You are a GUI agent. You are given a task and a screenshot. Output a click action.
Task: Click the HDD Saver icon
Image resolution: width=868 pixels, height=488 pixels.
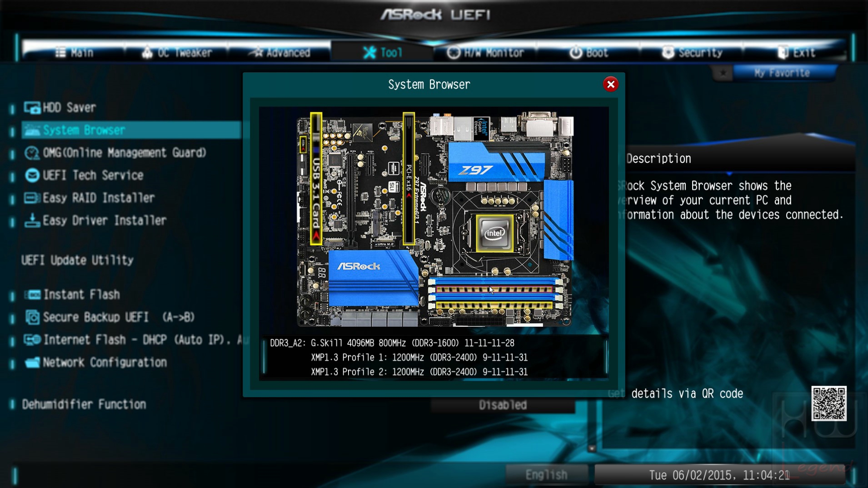click(32, 108)
